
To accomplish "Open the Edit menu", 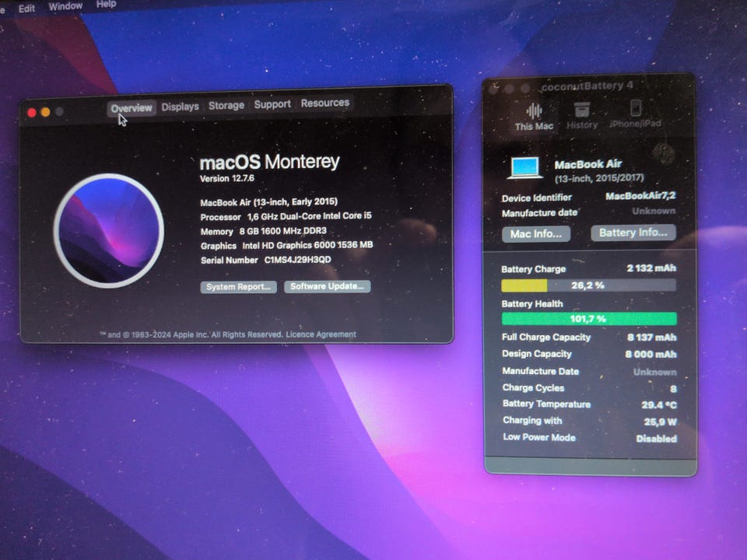I will pyautogui.click(x=26, y=9).
